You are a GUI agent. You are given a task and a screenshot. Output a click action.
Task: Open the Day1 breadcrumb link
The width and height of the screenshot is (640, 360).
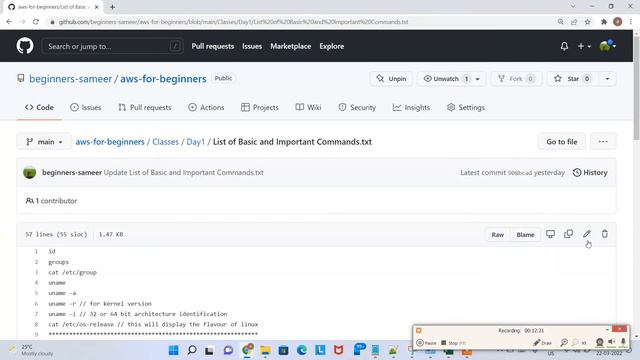coord(196,142)
